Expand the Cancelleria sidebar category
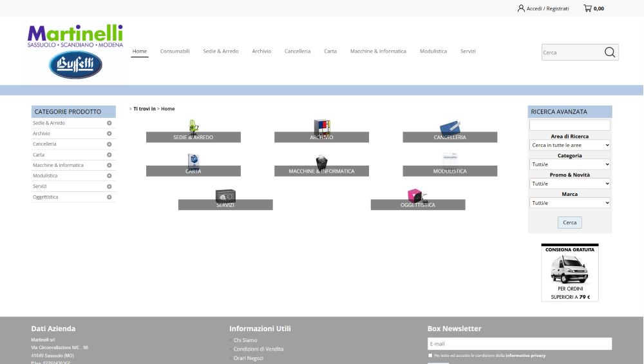This screenshot has height=364, width=644. point(109,144)
